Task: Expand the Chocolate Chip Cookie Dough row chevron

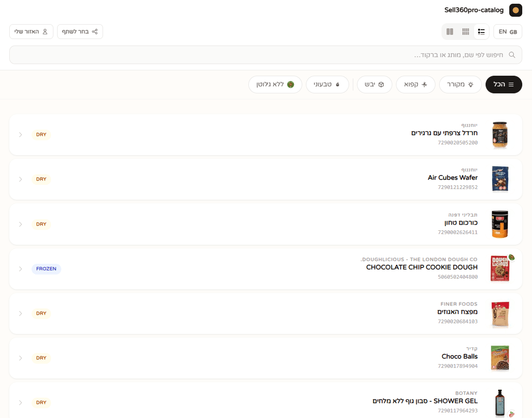Action: click(20, 269)
